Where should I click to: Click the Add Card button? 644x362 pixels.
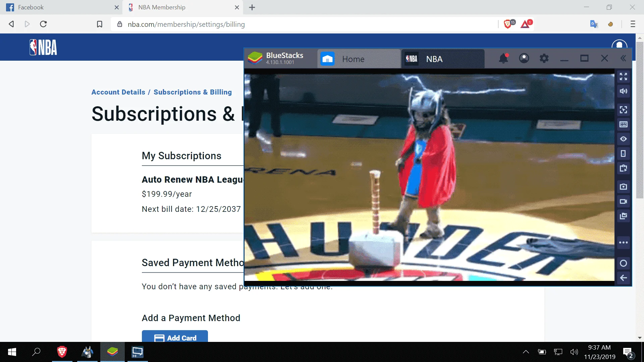tap(175, 336)
